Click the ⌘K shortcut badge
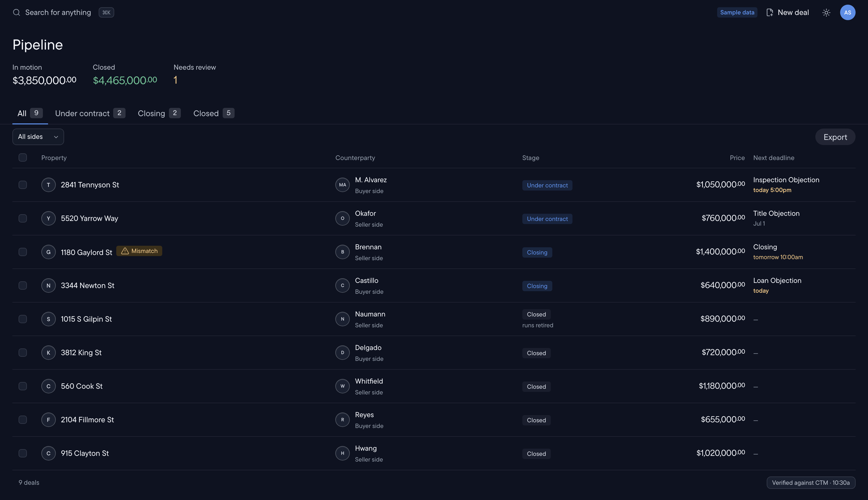868x500 pixels. 106,12
